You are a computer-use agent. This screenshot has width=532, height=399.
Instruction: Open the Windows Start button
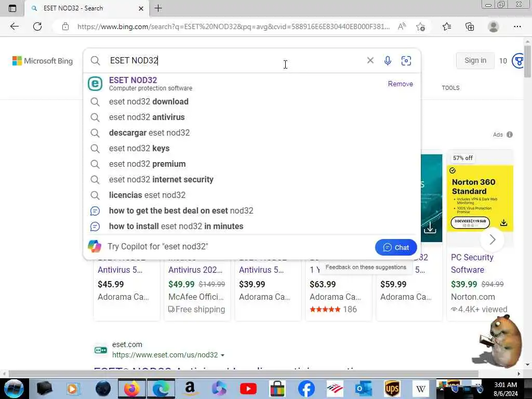14,389
